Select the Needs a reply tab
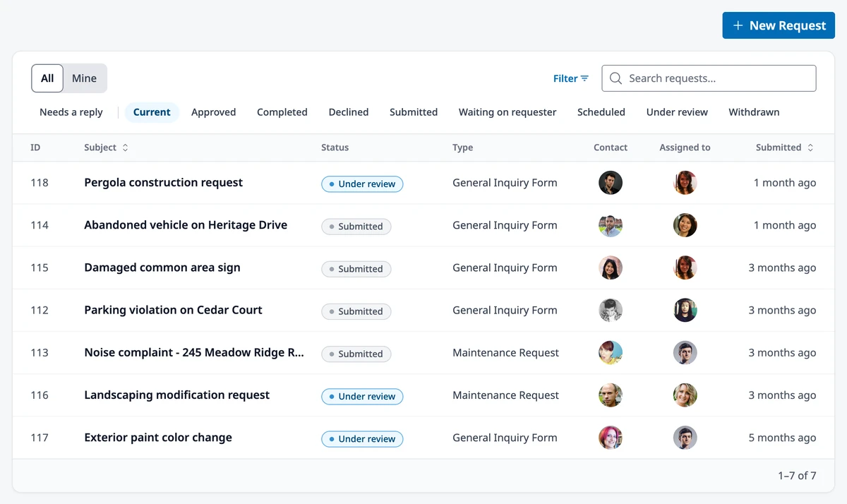 click(71, 112)
